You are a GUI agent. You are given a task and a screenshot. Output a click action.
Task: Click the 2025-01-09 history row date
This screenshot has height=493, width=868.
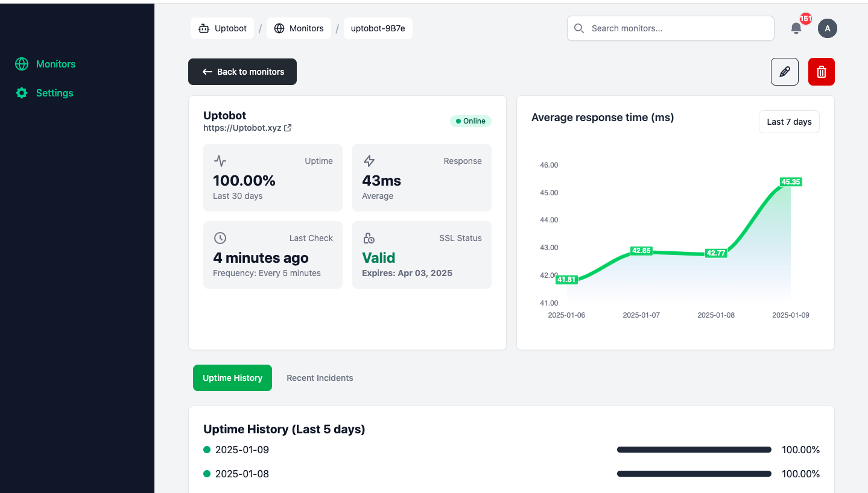pyautogui.click(x=242, y=450)
